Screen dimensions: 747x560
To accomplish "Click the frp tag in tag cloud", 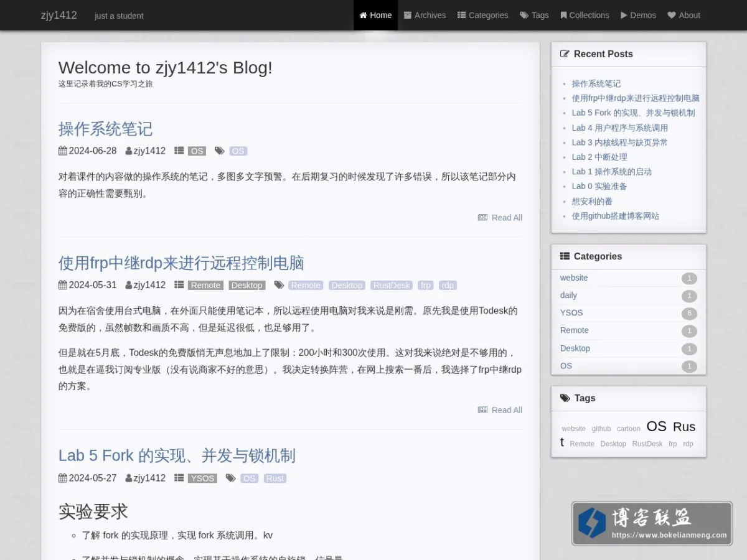I will pos(672,444).
